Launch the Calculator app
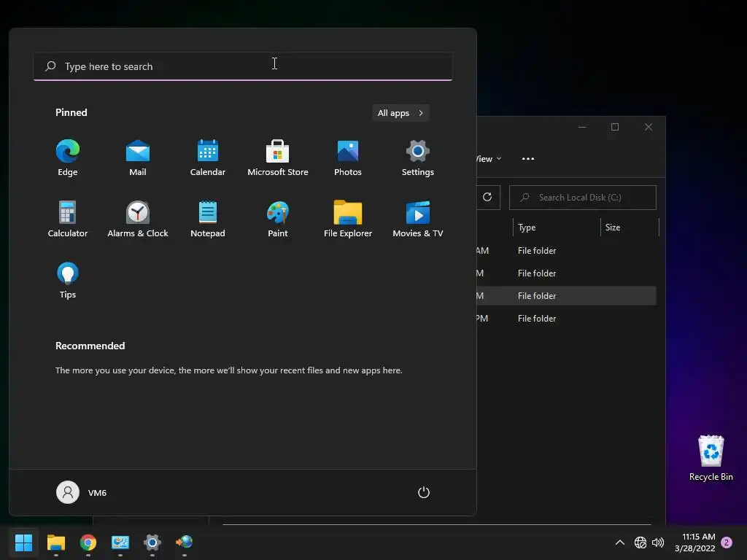The width and height of the screenshot is (747, 560). (x=68, y=219)
